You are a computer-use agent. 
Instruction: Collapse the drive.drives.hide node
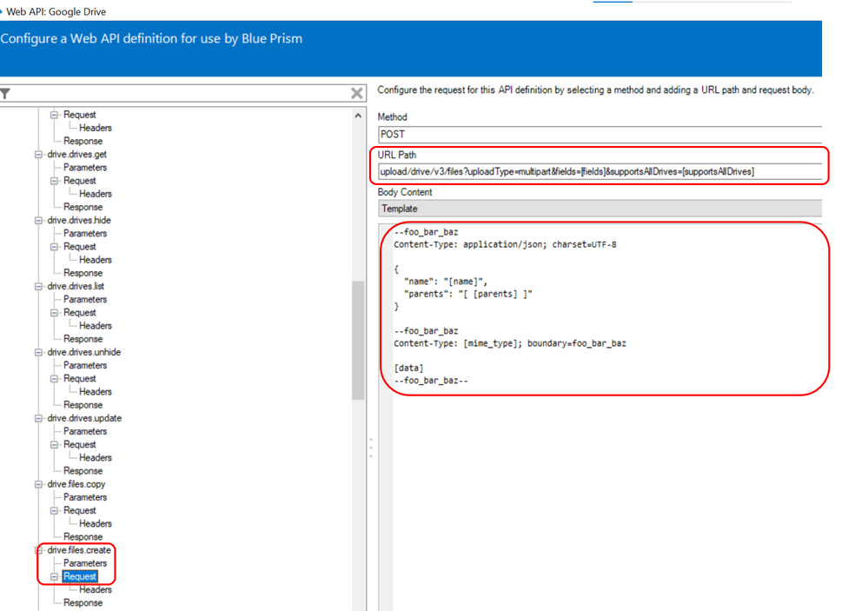click(38, 221)
